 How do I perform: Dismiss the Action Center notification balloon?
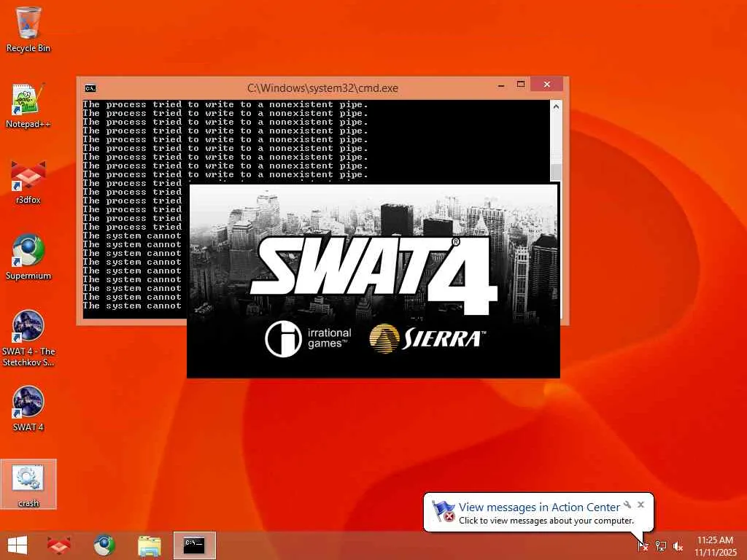[640, 505]
